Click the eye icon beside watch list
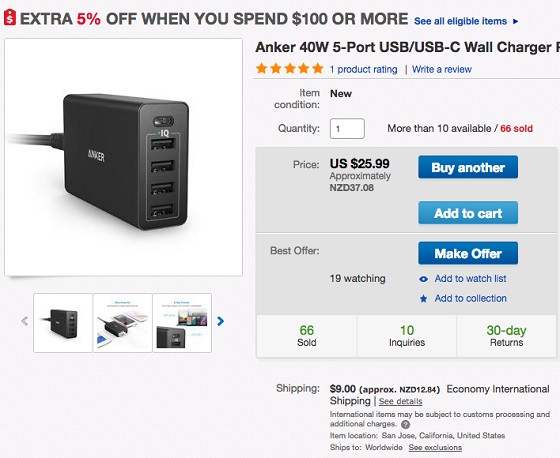The height and width of the screenshot is (458, 560). pos(424,279)
